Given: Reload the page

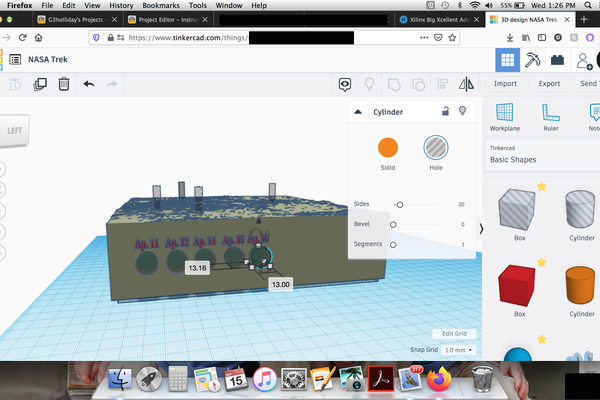Looking at the screenshot, I should tap(23, 38).
